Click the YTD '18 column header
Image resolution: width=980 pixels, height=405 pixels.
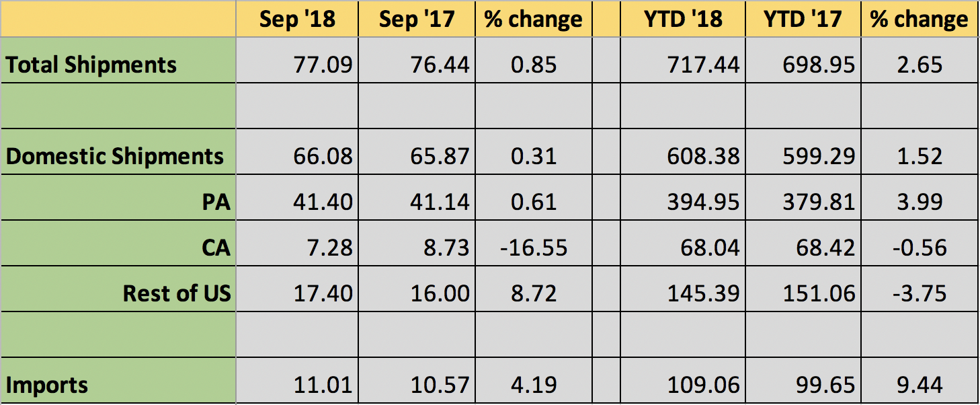(x=682, y=19)
